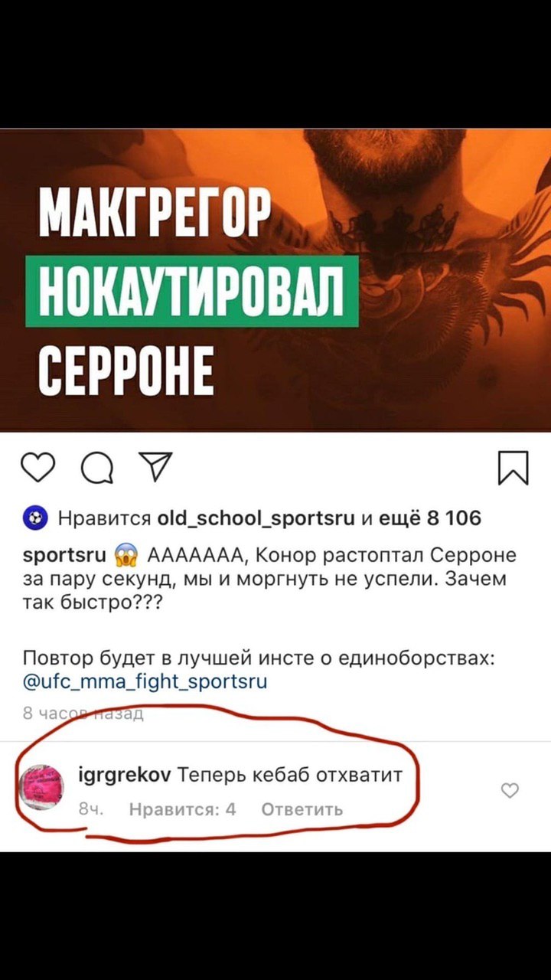This screenshot has height=980, width=551.
Task: Follow the @ufc_mma_fight_sportsru mention link
Action: pyautogui.click(x=145, y=681)
